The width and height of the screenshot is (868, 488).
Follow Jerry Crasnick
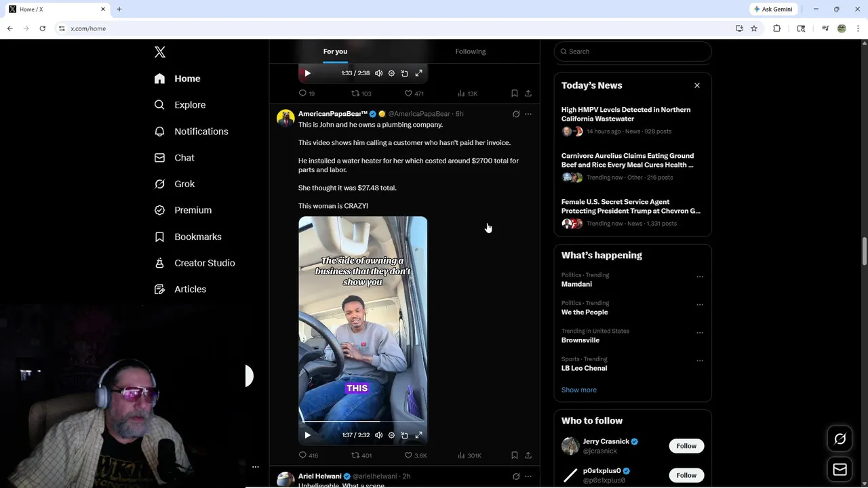click(x=686, y=446)
